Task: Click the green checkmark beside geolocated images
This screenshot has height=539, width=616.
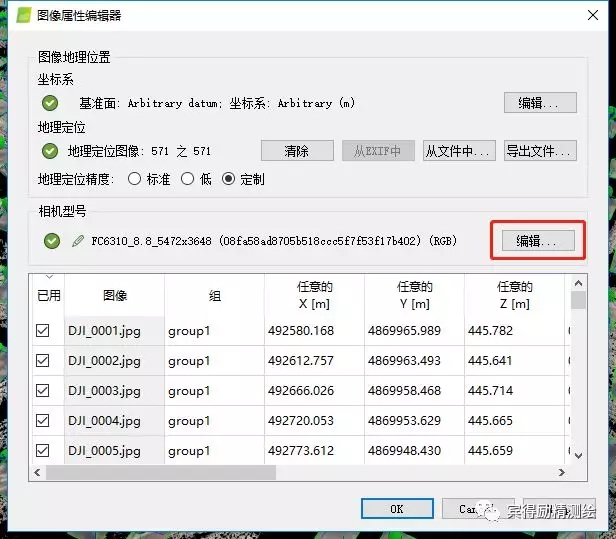Action: 50,152
